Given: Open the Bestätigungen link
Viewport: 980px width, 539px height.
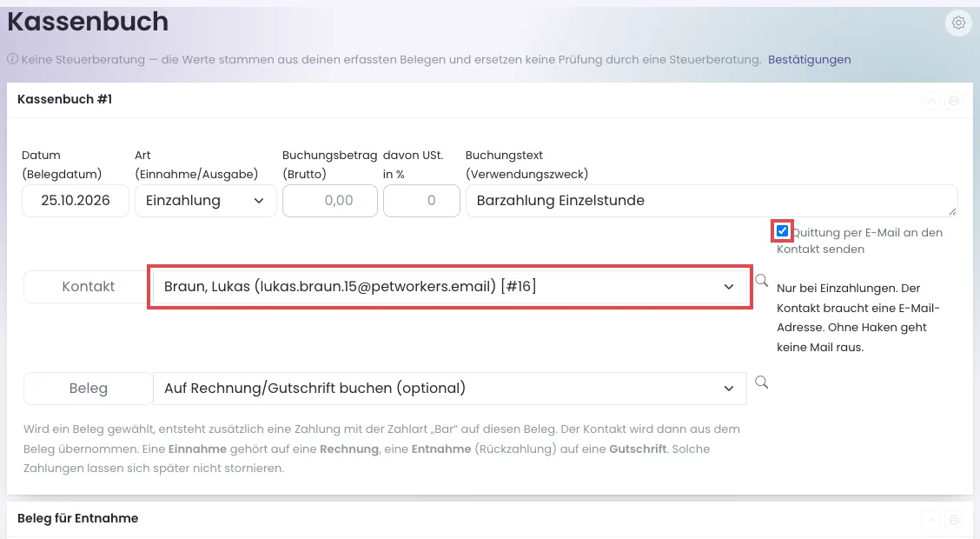Looking at the screenshot, I should point(810,59).
